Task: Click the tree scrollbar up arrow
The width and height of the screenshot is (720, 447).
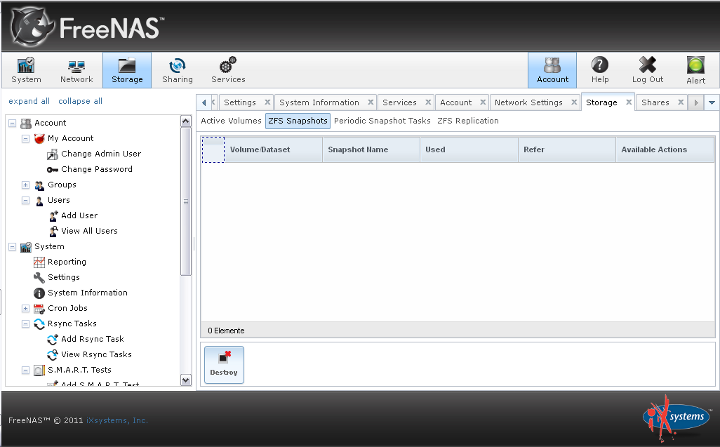Action: pyautogui.click(x=186, y=121)
